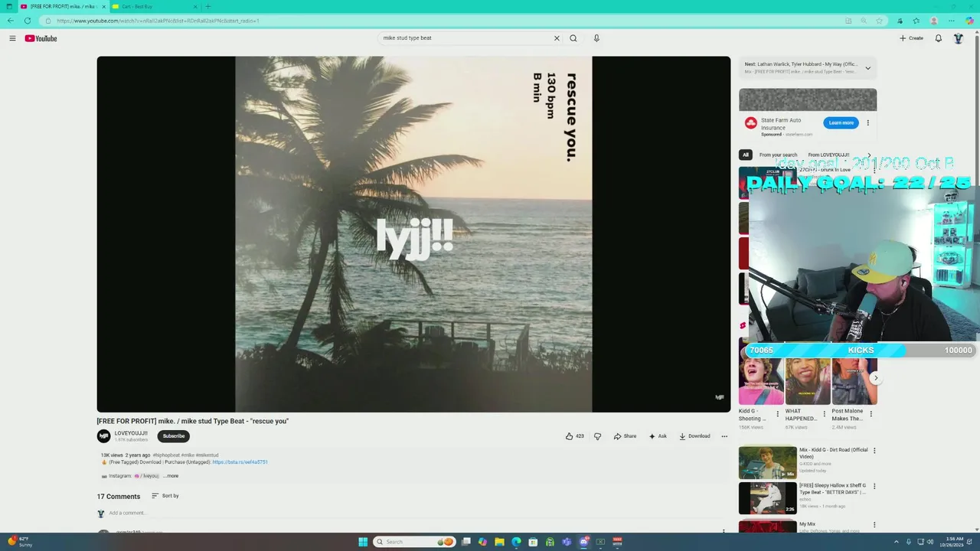
Task: Dislike the video with thumbs down
Action: 597,436
